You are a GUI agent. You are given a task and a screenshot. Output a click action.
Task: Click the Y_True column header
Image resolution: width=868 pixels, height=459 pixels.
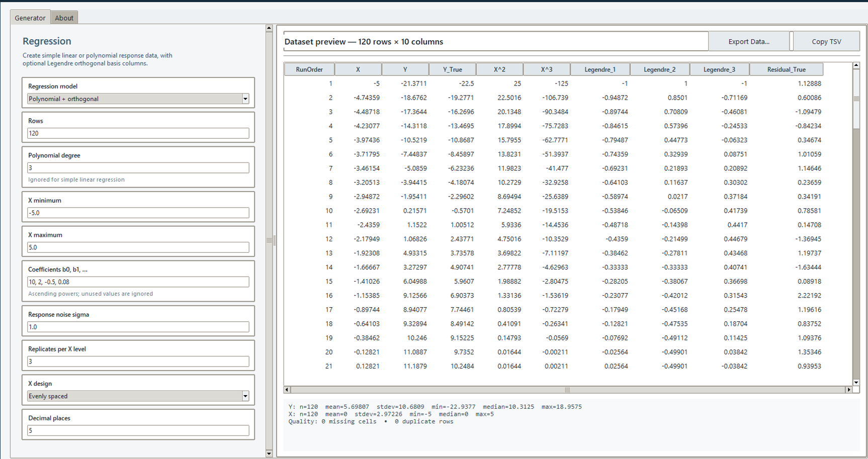(x=453, y=69)
